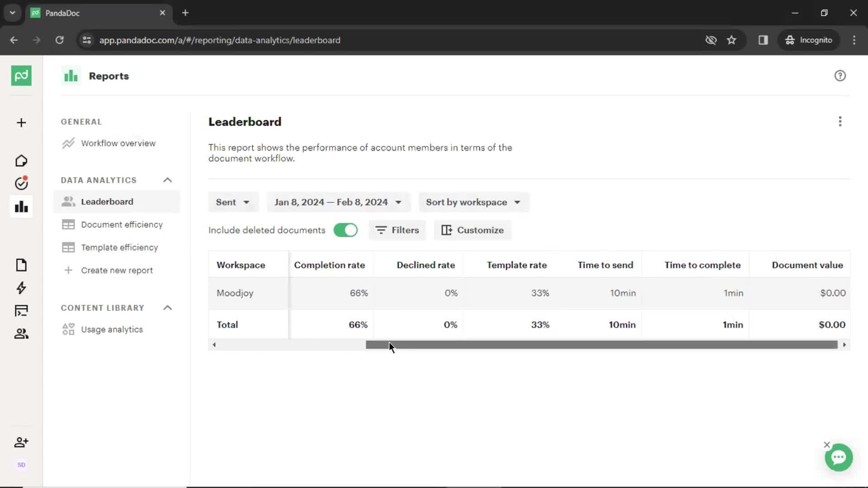Open the Sent status dropdown

point(233,202)
